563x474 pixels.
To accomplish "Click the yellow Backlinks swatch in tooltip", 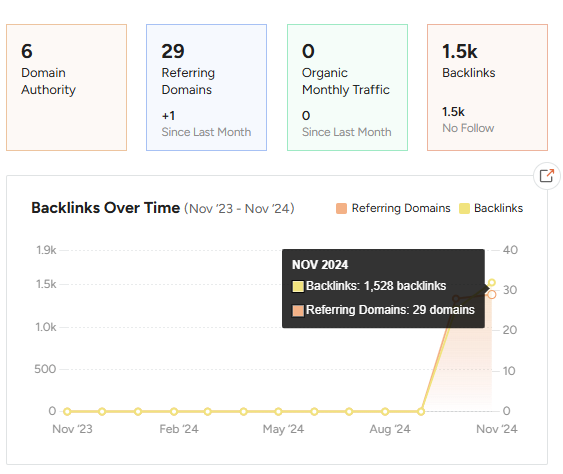I will 298,287.
